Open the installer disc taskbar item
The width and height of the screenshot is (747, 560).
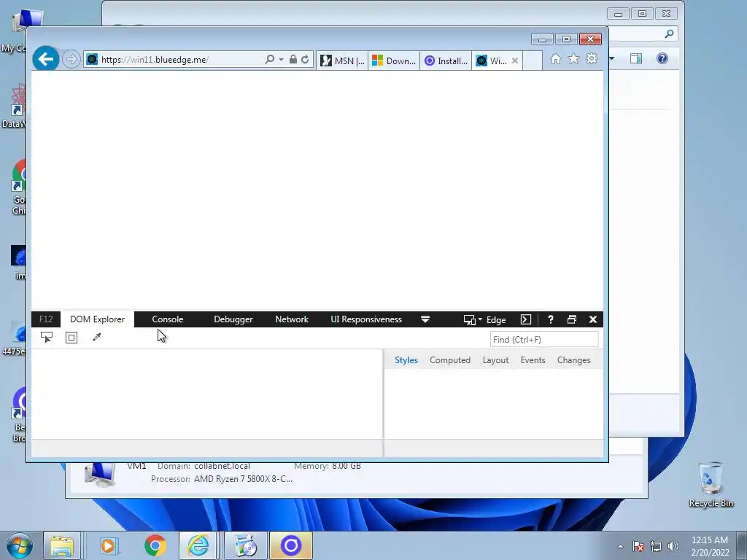246,545
